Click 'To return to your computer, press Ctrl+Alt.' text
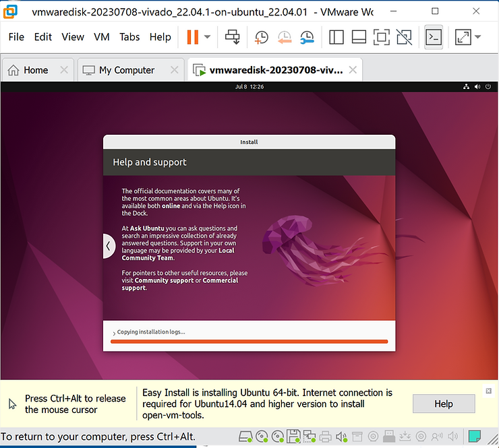Viewport: 499px width, 448px height. coord(98,437)
